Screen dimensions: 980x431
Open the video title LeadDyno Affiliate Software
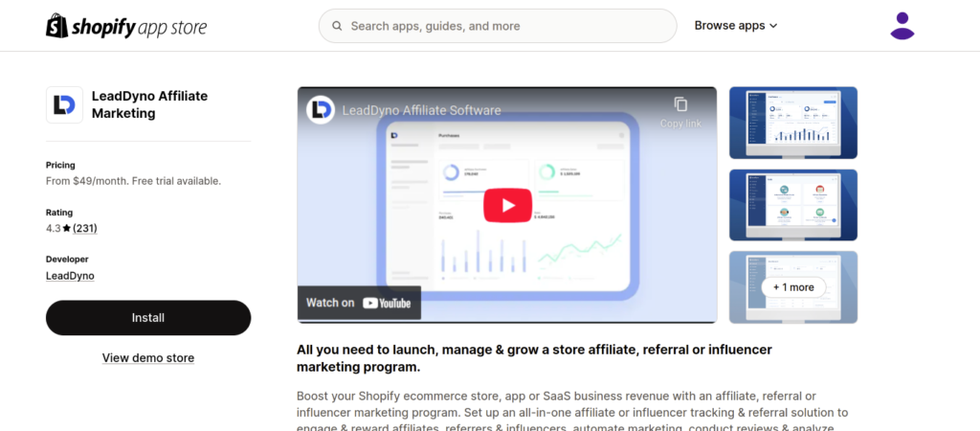pos(422,111)
